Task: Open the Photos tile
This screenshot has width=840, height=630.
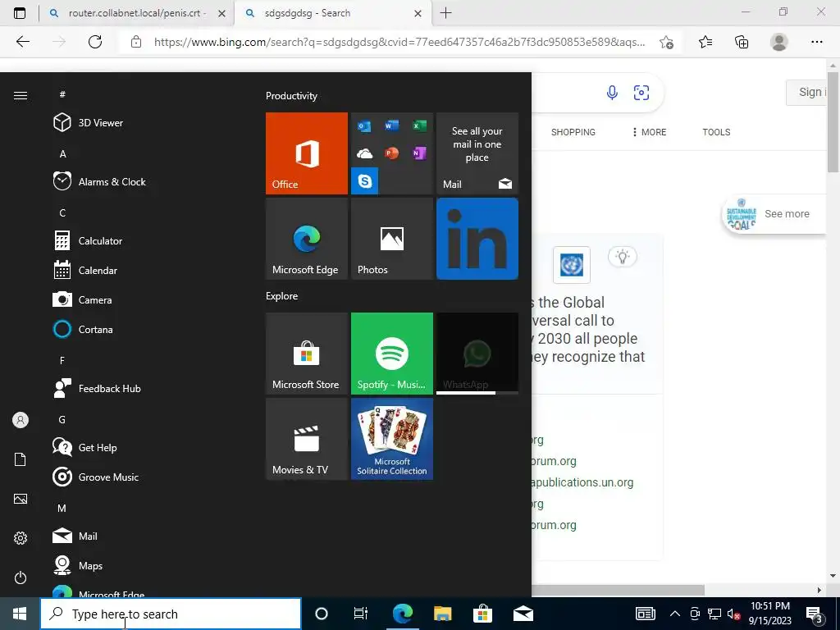Action: tap(391, 239)
